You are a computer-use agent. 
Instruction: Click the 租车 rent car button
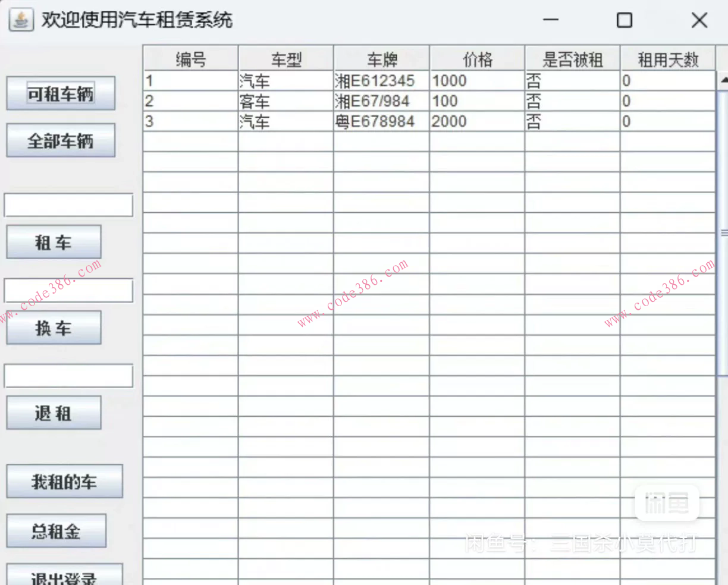[x=54, y=242]
